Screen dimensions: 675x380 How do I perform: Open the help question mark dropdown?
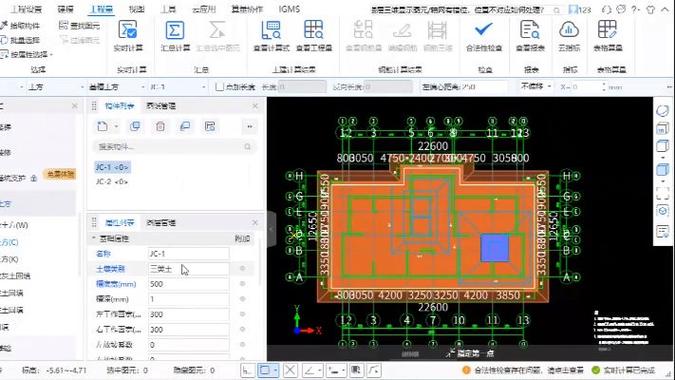point(635,9)
